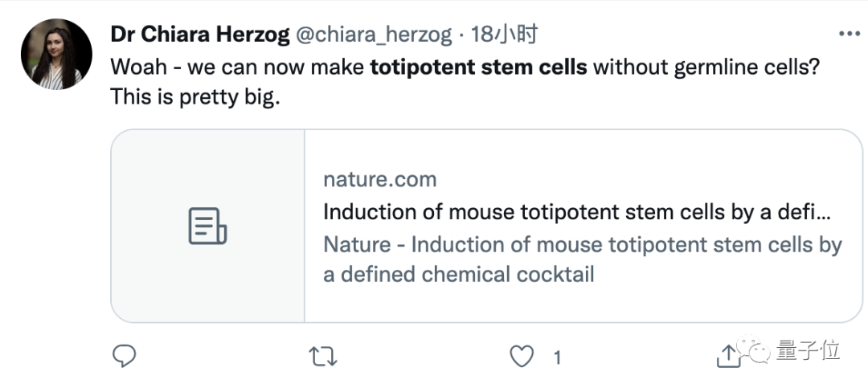Open Chiara Herzog's profile picture
The image size is (868, 388).
(x=56, y=54)
